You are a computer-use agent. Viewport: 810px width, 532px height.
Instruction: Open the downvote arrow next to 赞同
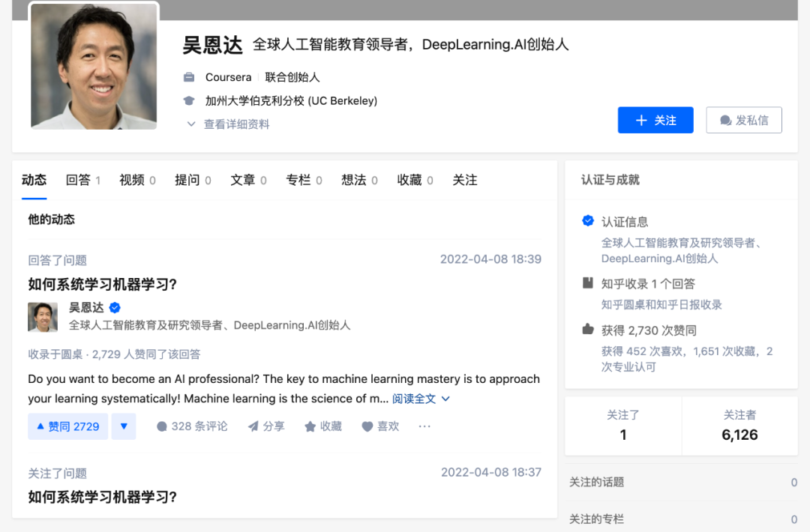(123, 426)
